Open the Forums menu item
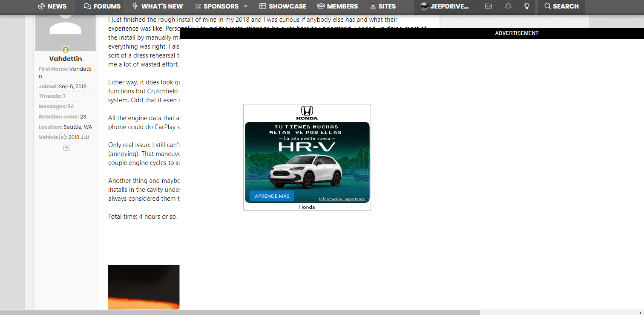 tap(102, 6)
